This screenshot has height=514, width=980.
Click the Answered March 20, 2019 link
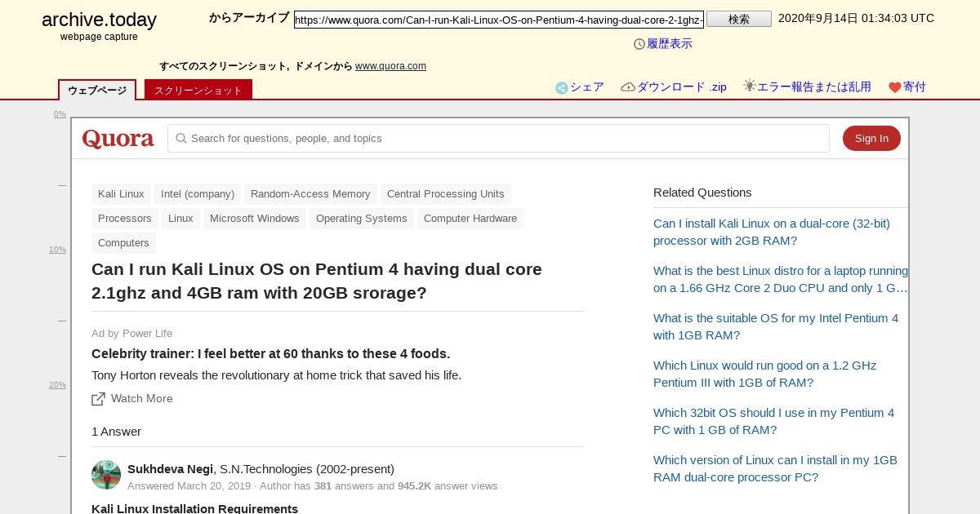(x=189, y=486)
